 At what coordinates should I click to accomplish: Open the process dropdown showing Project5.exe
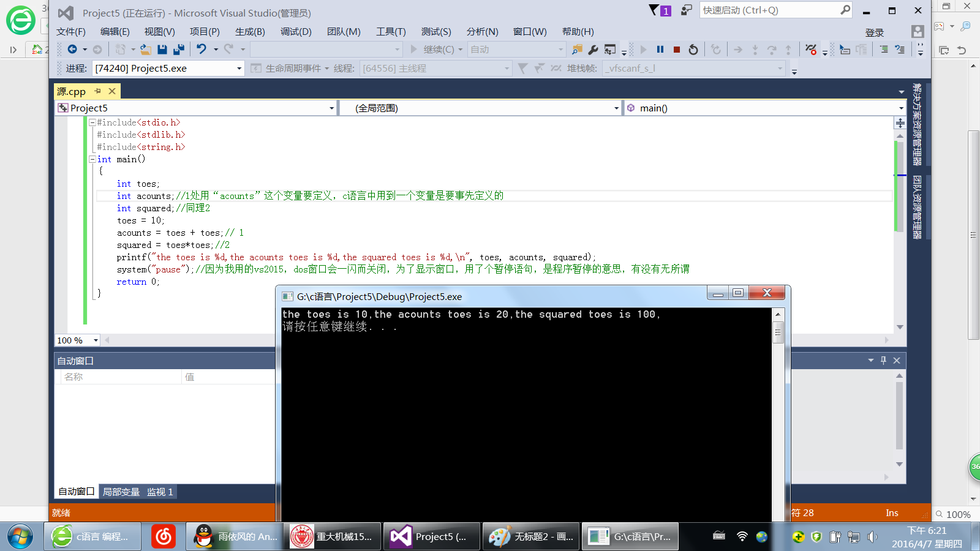(x=239, y=69)
